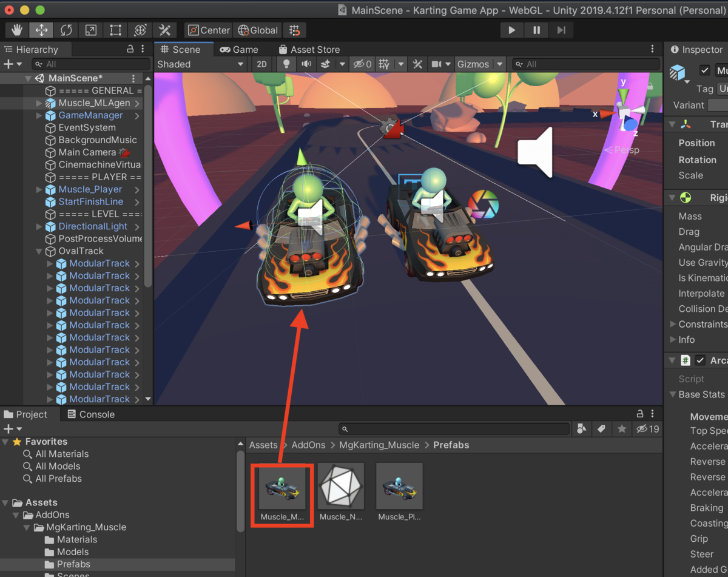Toggle Global handle rotation button

point(258,30)
